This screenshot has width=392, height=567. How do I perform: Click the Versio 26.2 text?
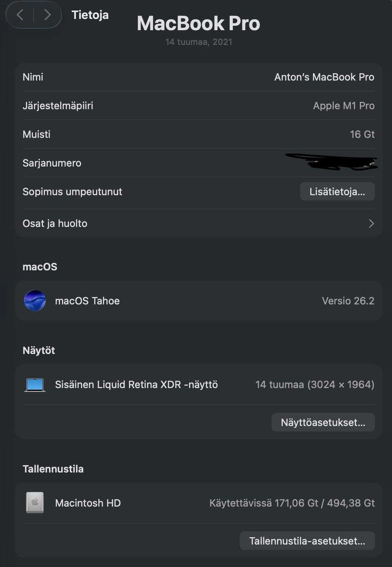348,301
